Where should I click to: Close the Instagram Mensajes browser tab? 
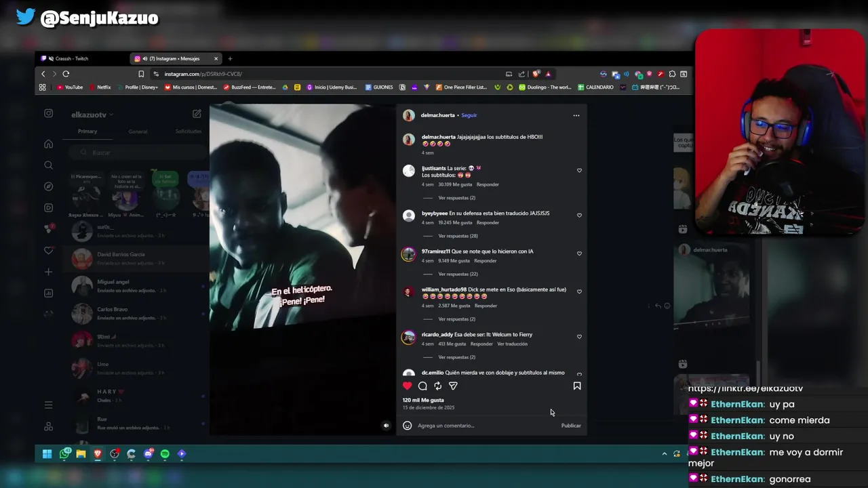pos(216,59)
